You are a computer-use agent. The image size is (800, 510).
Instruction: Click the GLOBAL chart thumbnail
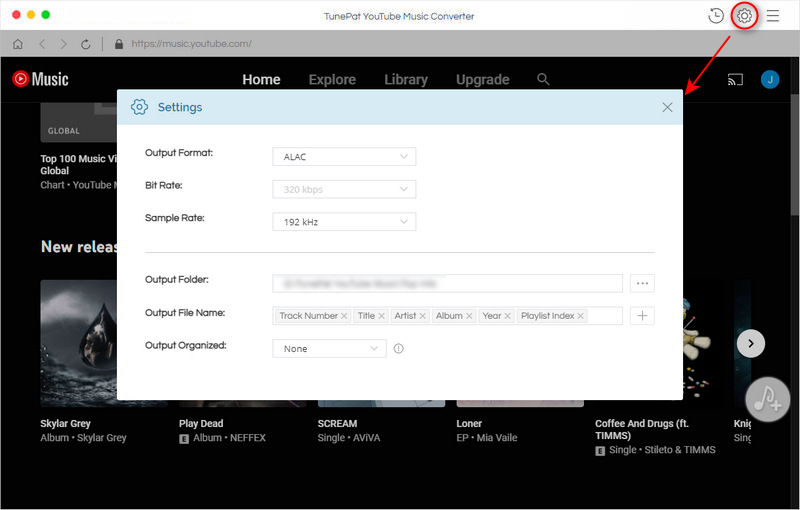pos(79,122)
